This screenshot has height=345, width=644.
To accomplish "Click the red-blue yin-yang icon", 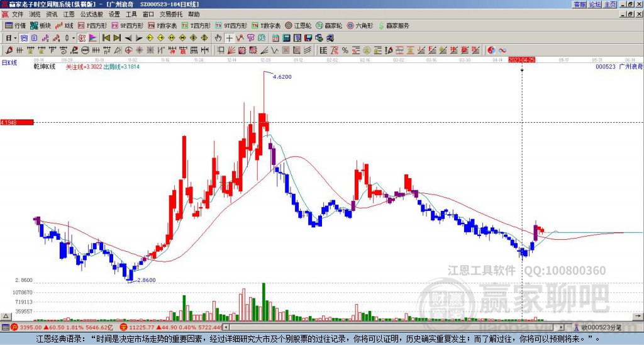I will (491, 50).
